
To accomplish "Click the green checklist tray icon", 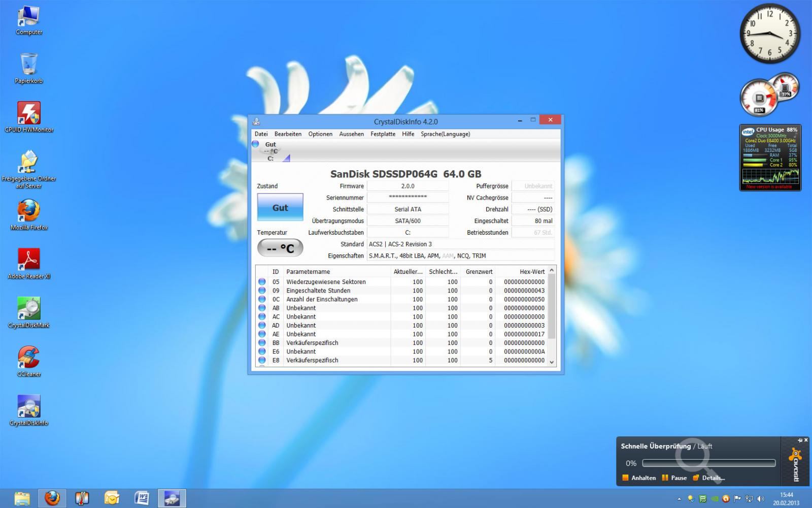I will click(703, 499).
